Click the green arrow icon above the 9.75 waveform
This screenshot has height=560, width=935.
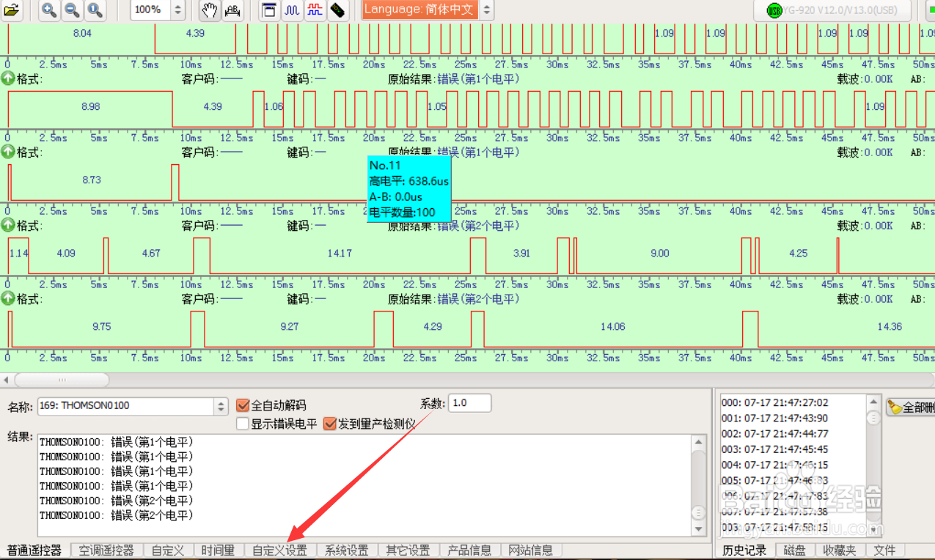(8, 298)
